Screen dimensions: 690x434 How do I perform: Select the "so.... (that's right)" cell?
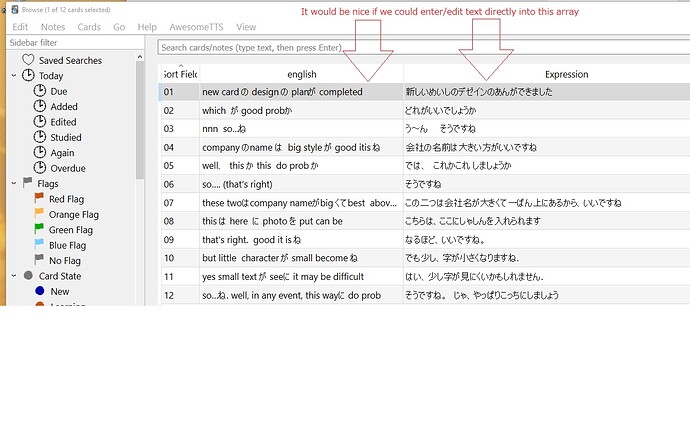(301, 184)
